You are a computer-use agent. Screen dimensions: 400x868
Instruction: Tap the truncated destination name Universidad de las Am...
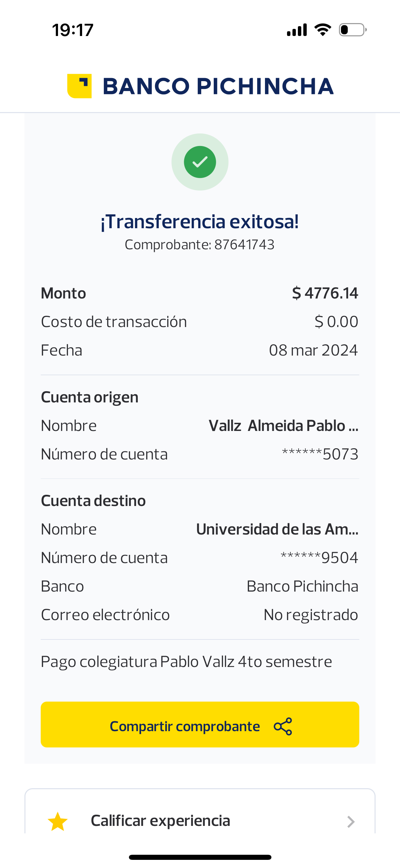click(x=277, y=529)
